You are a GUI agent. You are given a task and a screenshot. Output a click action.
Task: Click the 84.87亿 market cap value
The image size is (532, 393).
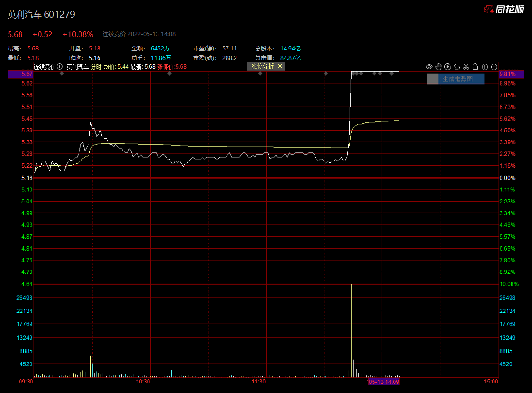pos(290,58)
